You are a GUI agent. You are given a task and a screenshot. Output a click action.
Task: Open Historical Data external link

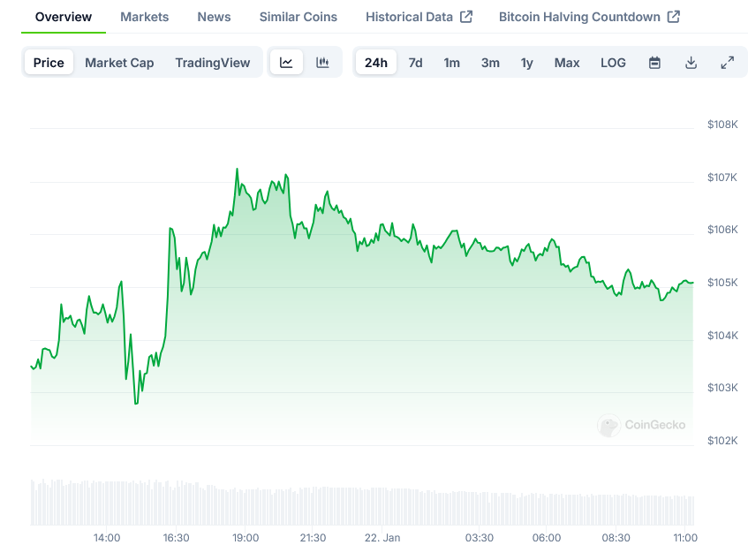point(419,17)
